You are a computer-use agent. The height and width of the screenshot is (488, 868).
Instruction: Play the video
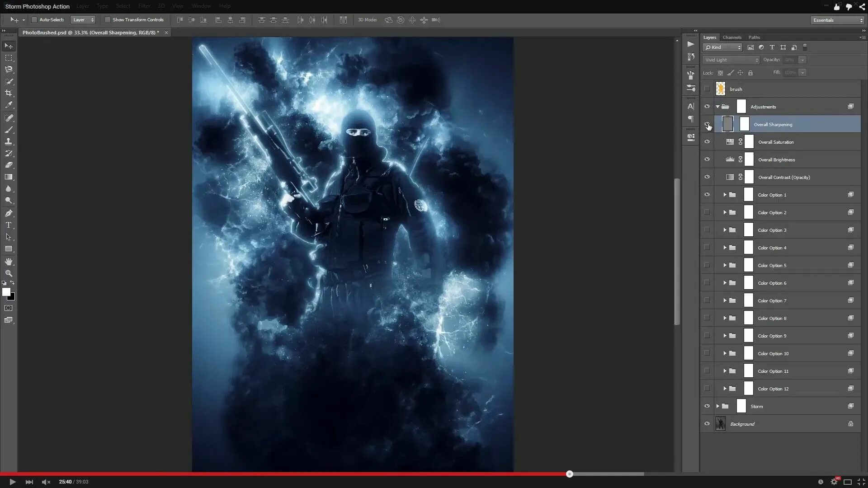[x=13, y=482]
